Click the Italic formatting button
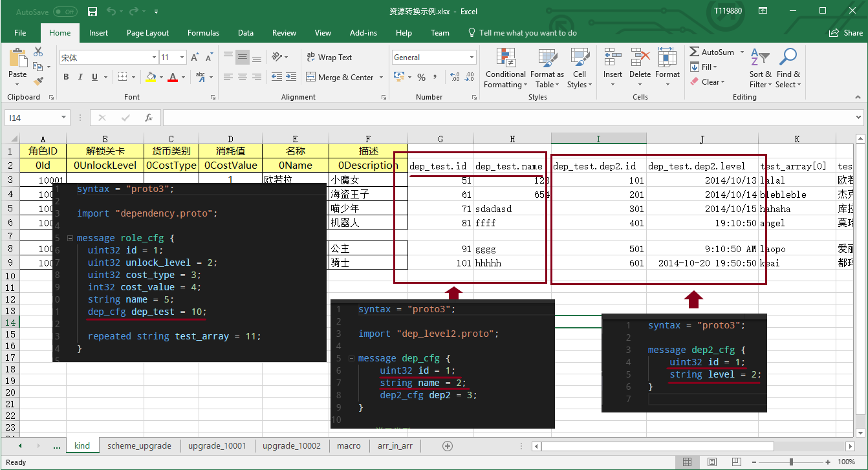 click(x=80, y=77)
